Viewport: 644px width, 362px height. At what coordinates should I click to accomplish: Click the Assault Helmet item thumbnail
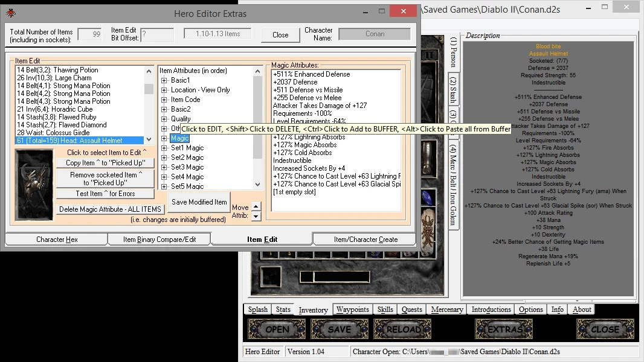(x=34, y=185)
